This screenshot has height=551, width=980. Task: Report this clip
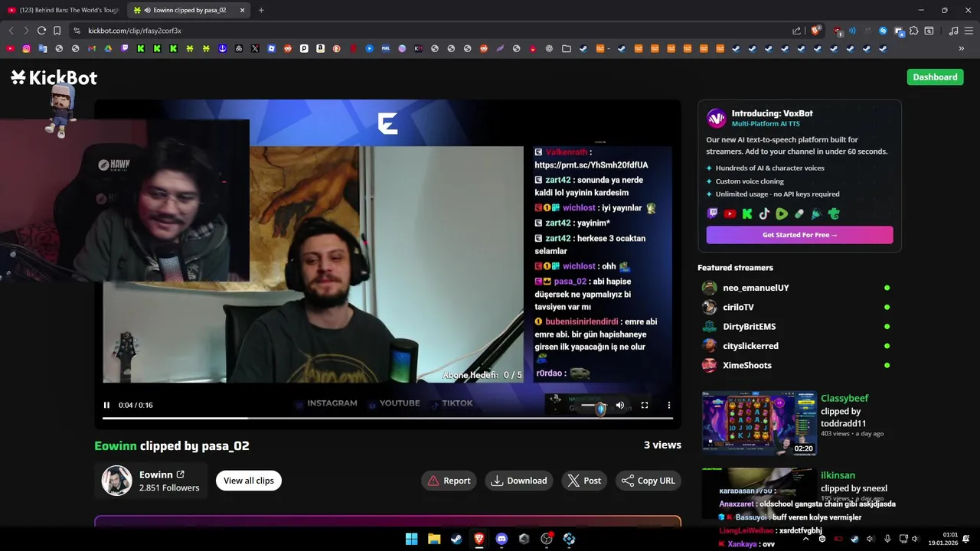[449, 481]
